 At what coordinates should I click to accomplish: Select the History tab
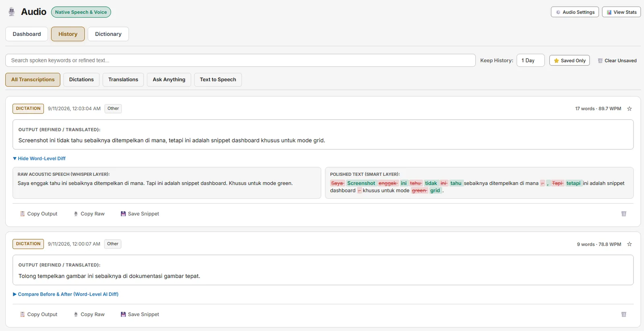[68, 34]
